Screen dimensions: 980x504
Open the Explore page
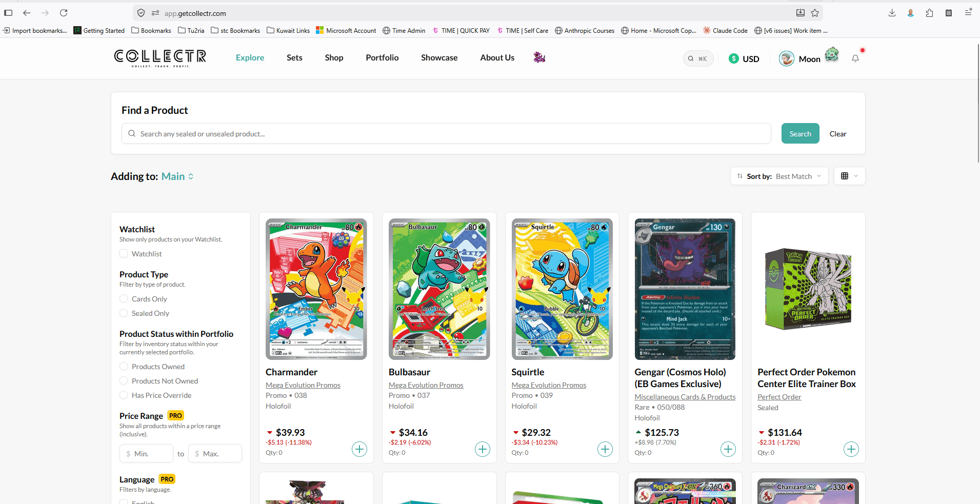(250, 57)
